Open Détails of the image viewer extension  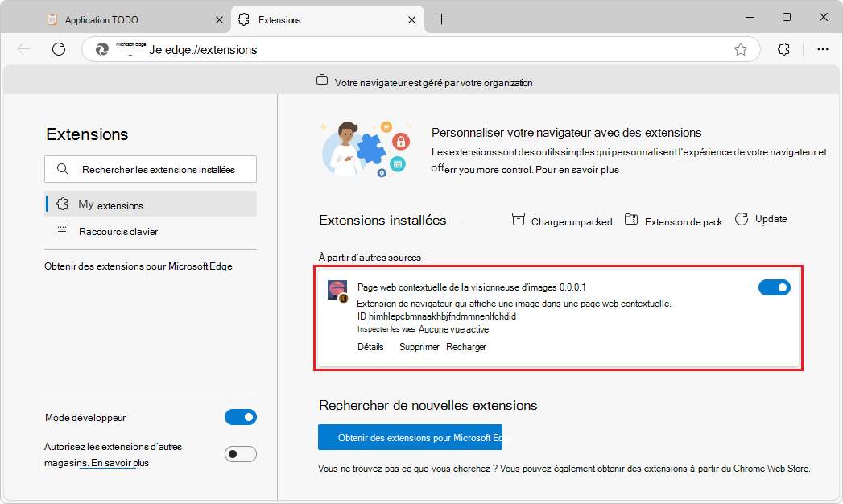click(x=370, y=346)
